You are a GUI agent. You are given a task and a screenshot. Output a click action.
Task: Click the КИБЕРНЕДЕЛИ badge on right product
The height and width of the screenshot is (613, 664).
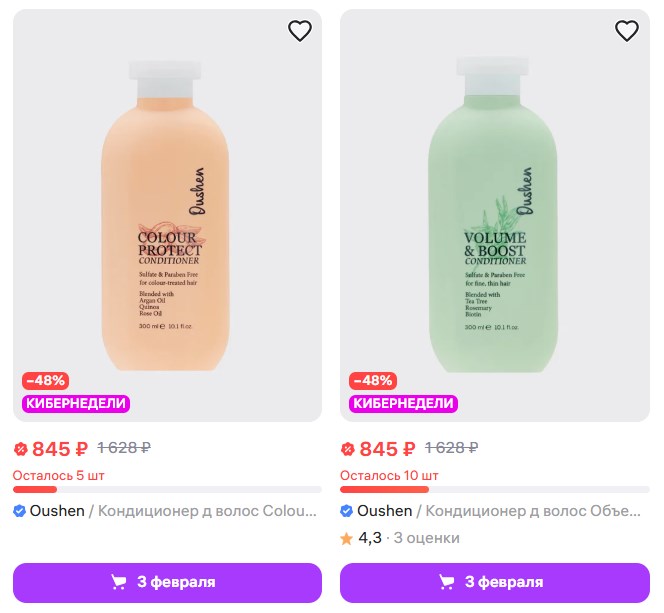pyautogui.click(x=403, y=403)
